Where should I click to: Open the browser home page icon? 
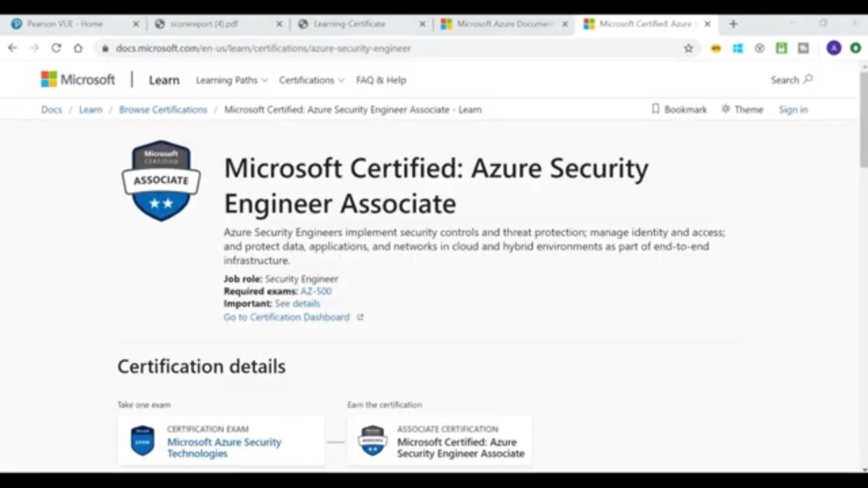pos(78,48)
